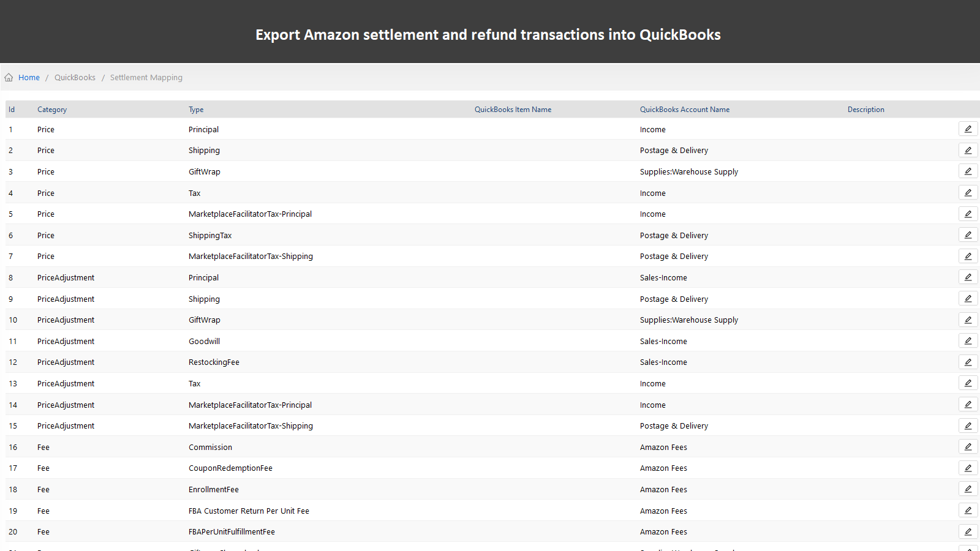The height and width of the screenshot is (551, 980).
Task: Sort by QuickBooks Item Name header
Action: (x=513, y=110)
